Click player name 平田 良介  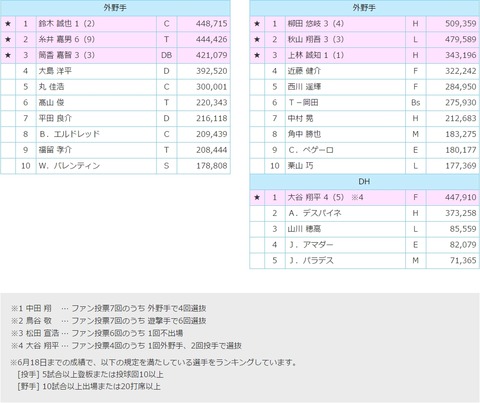click(x=55, y=118)
